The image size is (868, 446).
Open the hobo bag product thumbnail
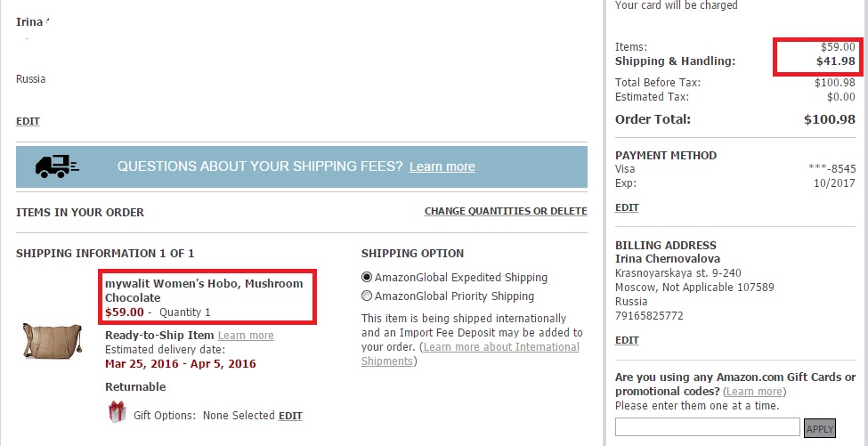pos(52,341)
